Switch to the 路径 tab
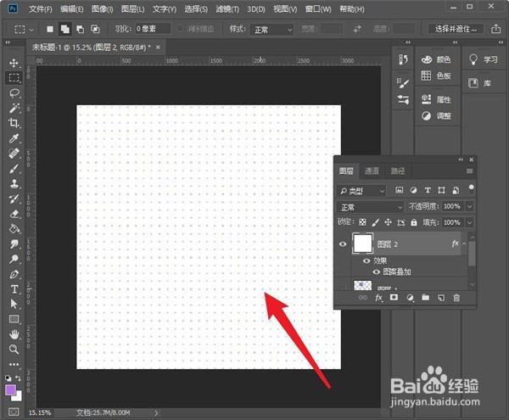Image resolution: width=509 pixels, height=420 pixels. (x=398, y=171)
